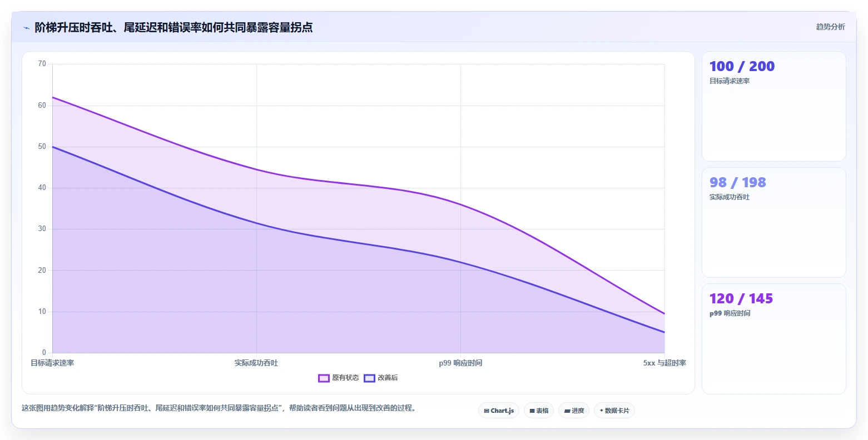The image size is (868, 440).
Task: Click the 70 y-axis tick label
Action: point(42,64)
